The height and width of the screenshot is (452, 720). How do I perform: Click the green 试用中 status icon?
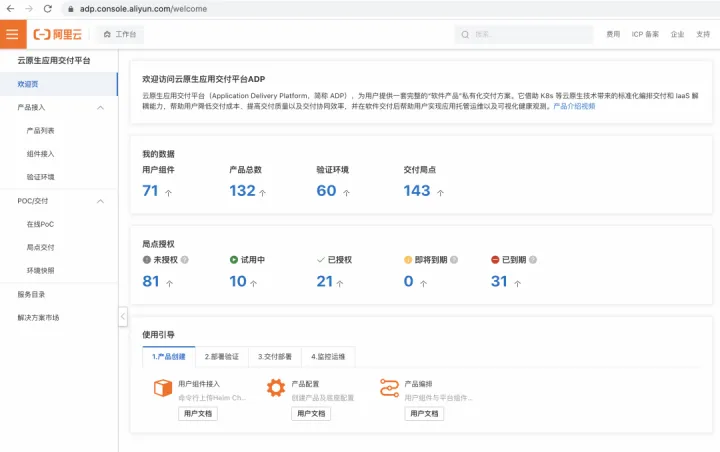click(234, 260)
